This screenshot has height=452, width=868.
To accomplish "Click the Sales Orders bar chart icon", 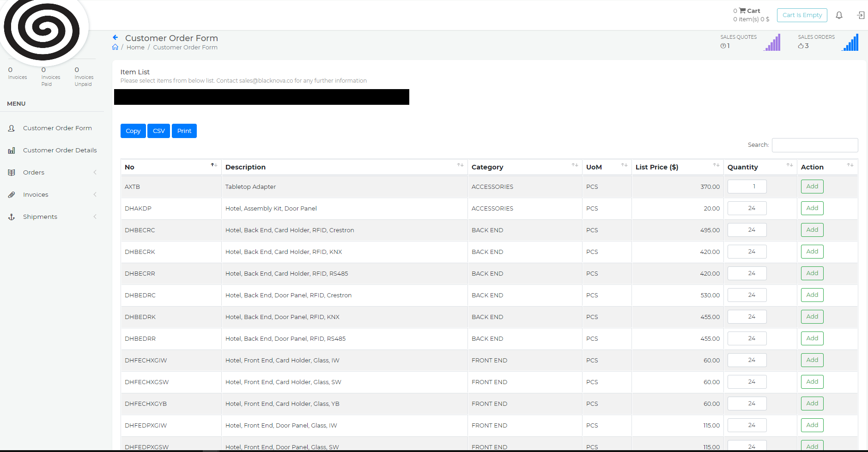I will point(850,42).
